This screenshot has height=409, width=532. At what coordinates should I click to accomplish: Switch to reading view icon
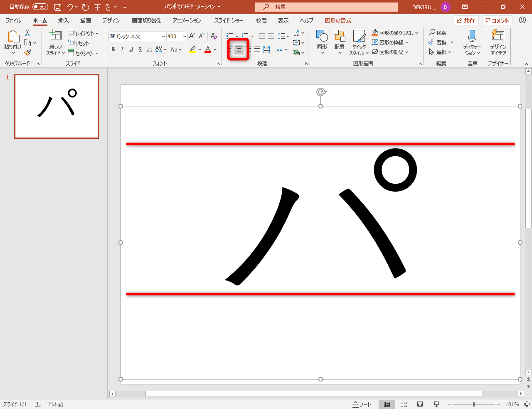point(420,404)
